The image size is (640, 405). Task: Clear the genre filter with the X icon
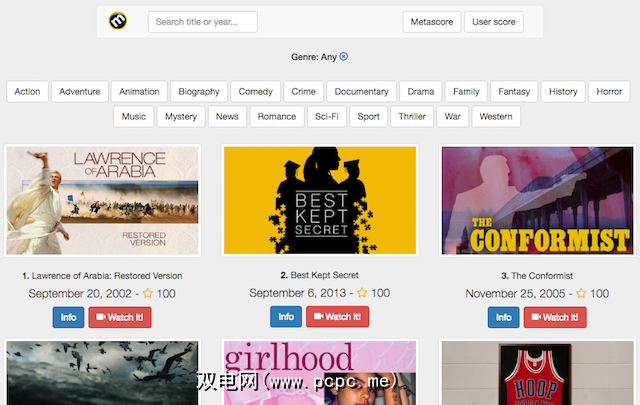344,56
